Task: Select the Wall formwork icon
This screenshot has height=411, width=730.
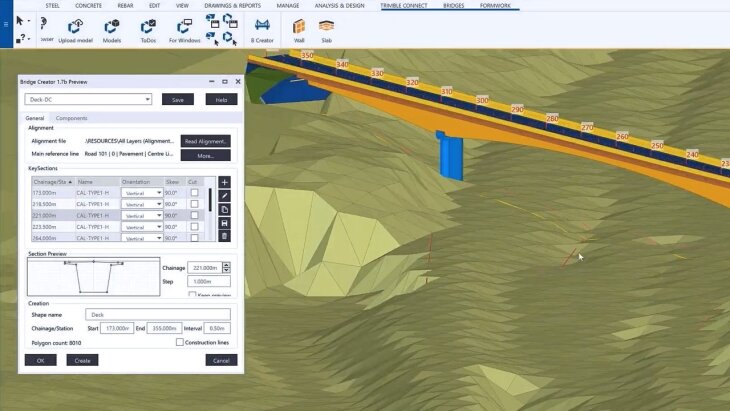Action: tap(299, 27)
